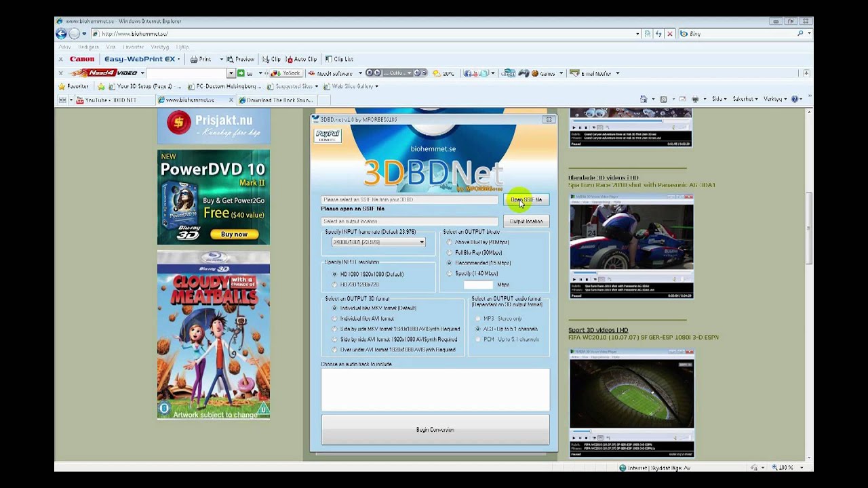Click the Facebook icon in toolbar
Screen dimensions: 868x488
tap(467, 73)
